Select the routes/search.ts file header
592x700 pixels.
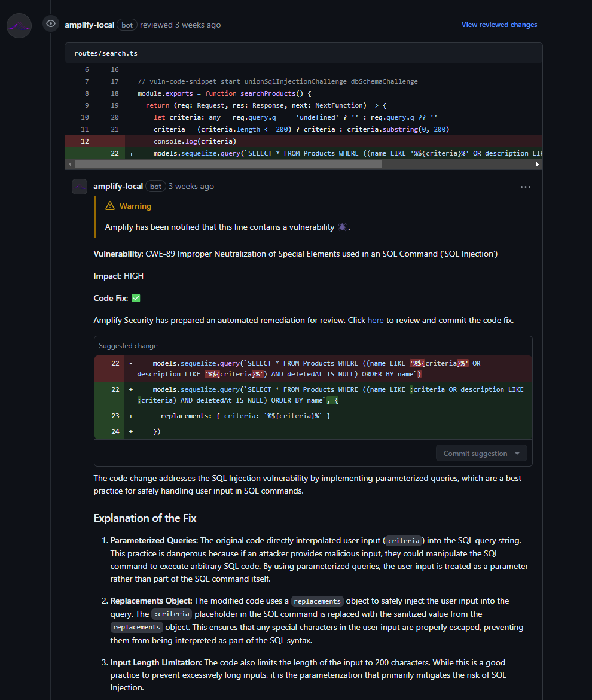point(105,53)
